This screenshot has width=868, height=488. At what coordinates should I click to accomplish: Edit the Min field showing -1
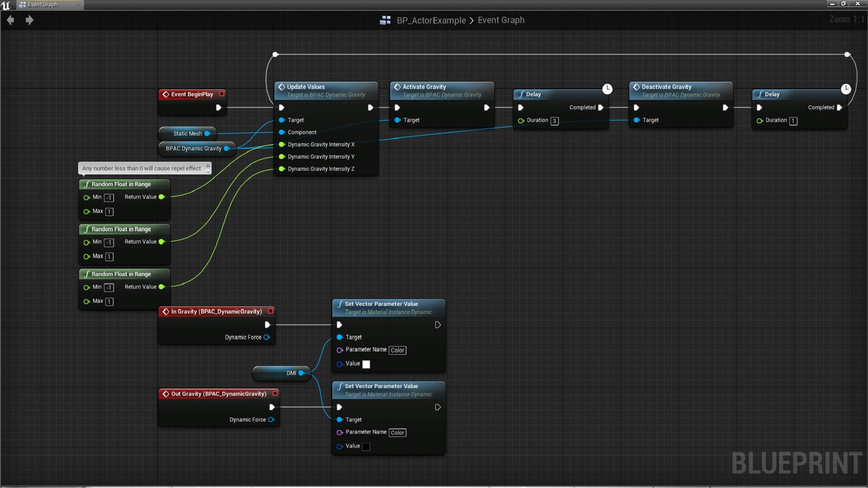pos(108,197)
